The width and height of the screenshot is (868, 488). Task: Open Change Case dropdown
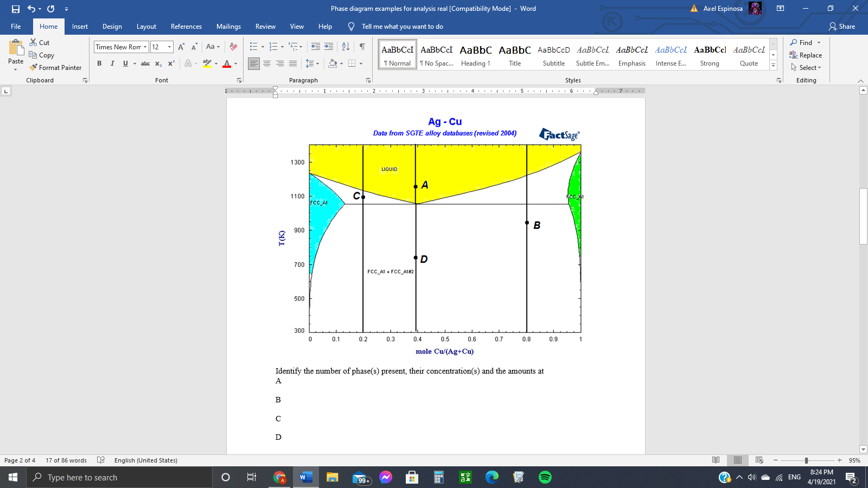[213, 47]
